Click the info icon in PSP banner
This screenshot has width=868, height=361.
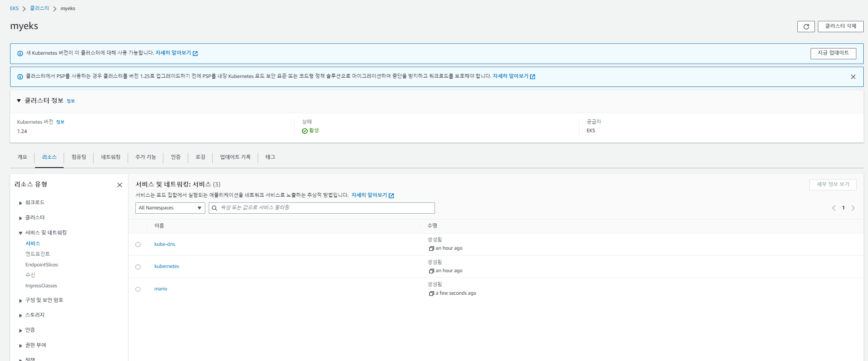(x=20, y=77)
